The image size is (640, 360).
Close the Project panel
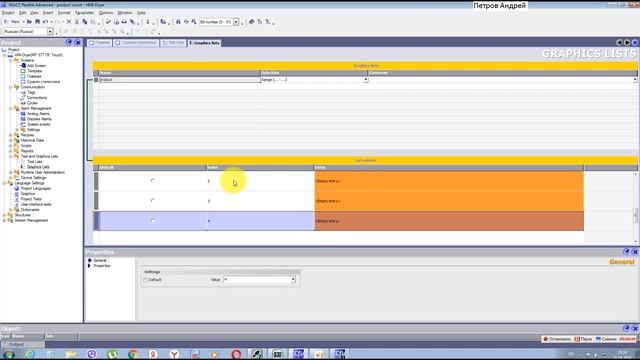pyautogui.click(x=78, y=42)
